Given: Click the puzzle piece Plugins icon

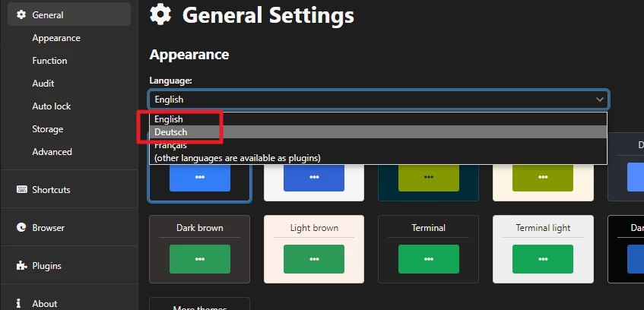Looking at the screenshot, I should (x=21, y=265).
